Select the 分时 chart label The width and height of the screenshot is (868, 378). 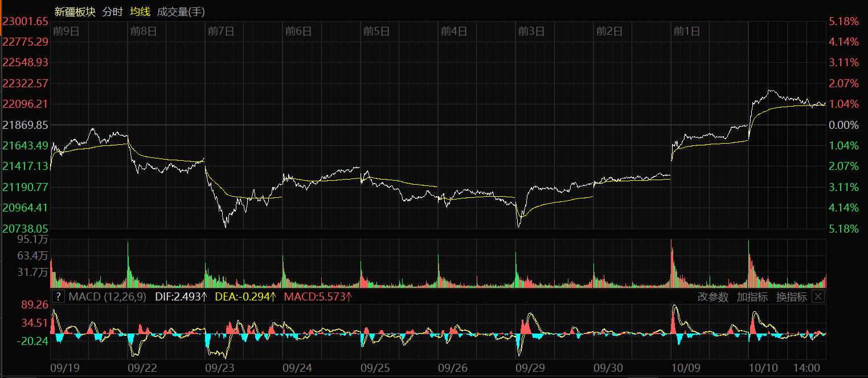(112, 11)
